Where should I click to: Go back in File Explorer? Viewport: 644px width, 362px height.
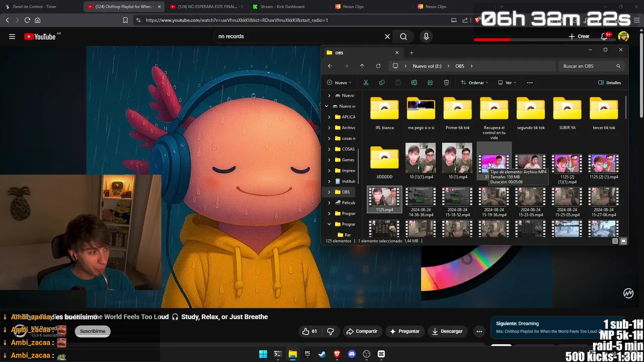coord(330,66)
